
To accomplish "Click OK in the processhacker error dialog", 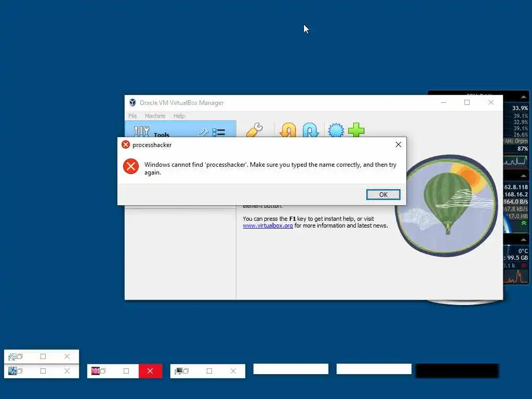I will (x=383, y=194).
